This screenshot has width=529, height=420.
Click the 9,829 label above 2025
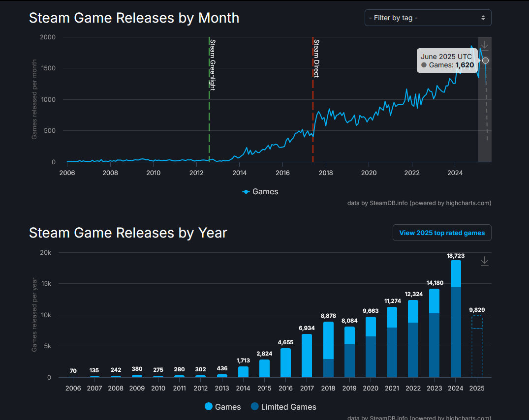(477, 310)
